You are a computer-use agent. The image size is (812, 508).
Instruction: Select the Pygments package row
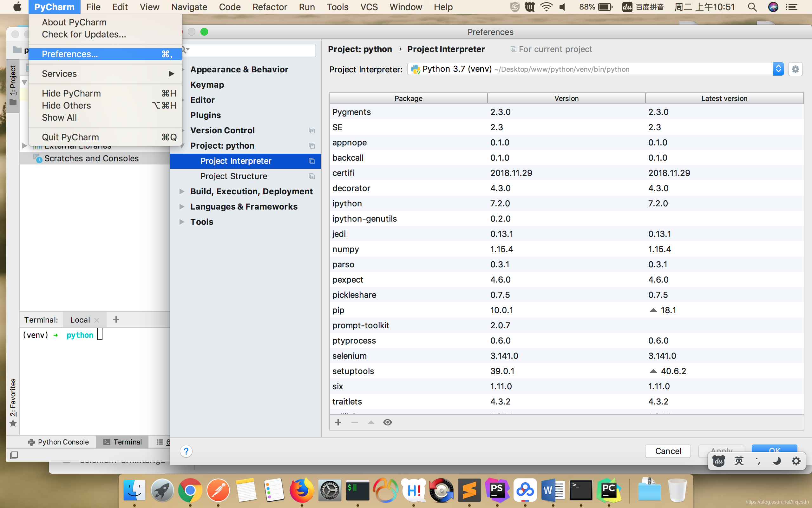tap(566, 112)
